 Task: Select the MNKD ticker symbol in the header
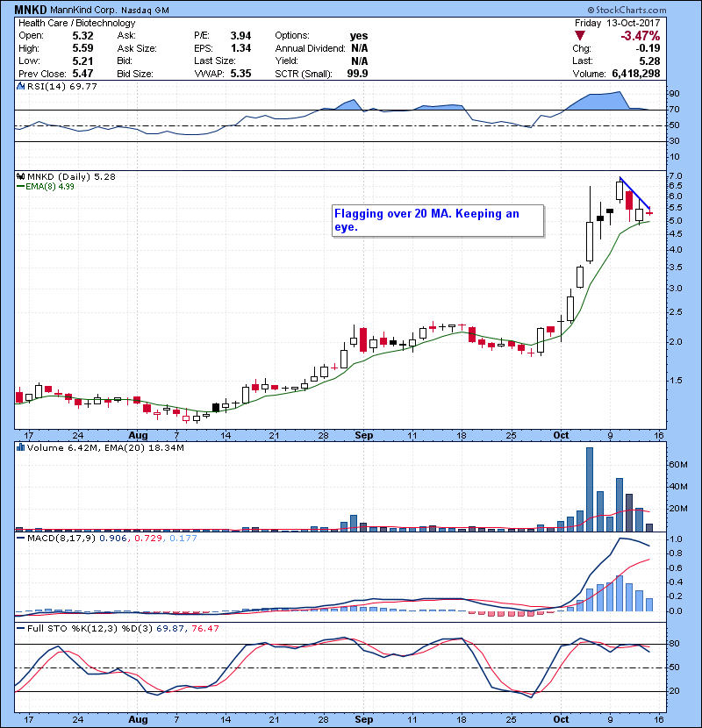(30, 10)
